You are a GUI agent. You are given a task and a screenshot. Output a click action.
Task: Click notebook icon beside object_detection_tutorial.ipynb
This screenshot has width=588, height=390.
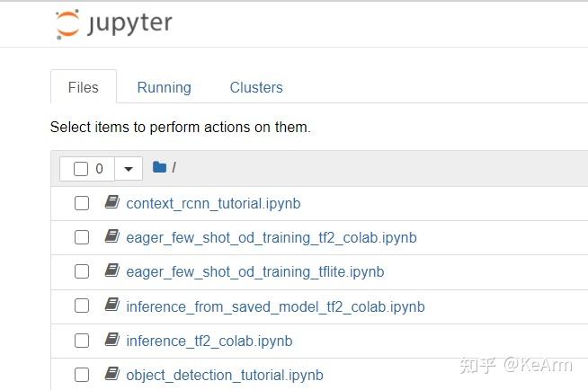111,374
